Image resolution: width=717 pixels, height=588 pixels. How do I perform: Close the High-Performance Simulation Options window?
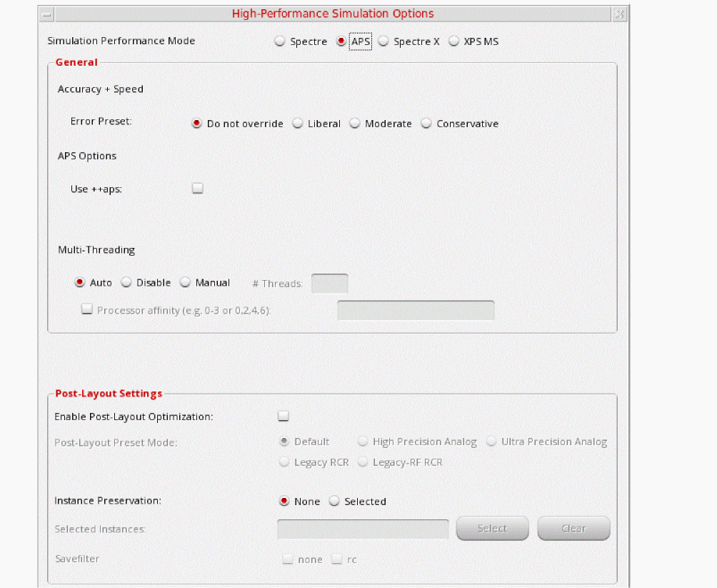click(x=619, y=14)
